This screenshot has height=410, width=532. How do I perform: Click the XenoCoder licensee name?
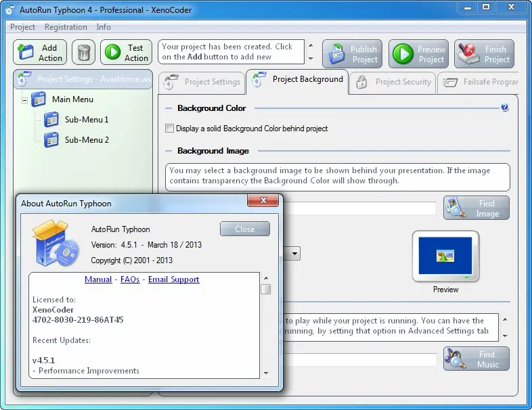click(53, 310)
